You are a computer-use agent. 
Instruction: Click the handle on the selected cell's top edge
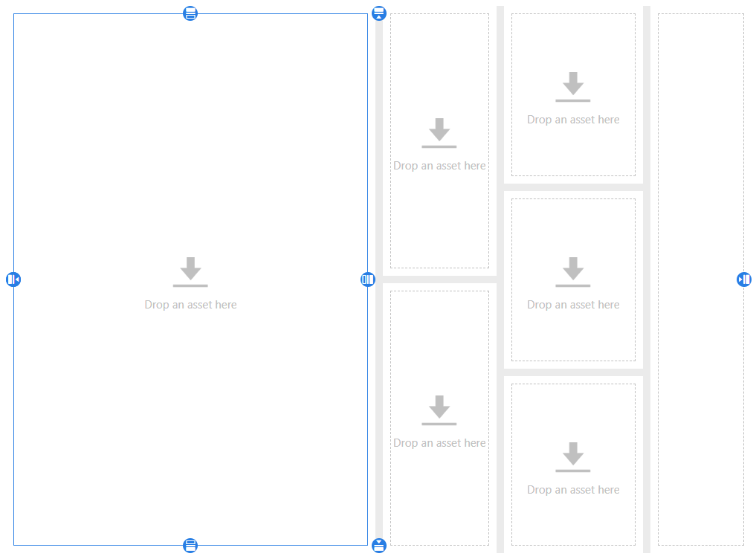[x=190, y=13]
